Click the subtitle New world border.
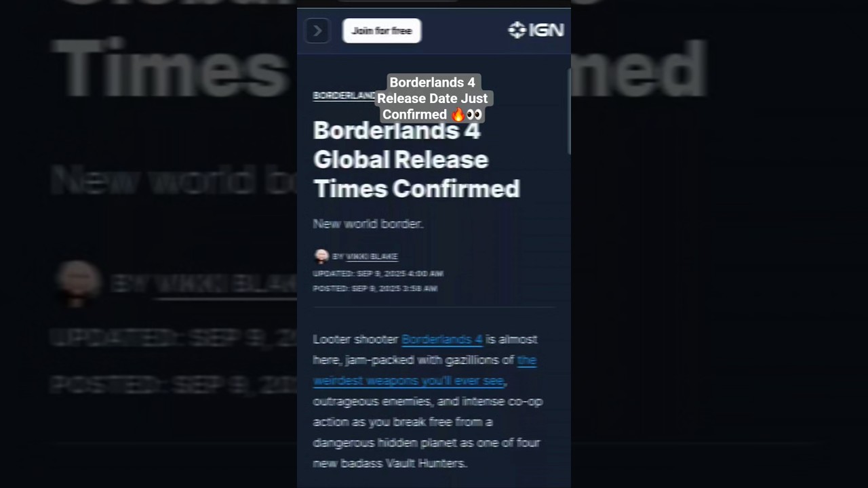The height and width of the screenshot is (488, 868). pyautogui.click(x=368, y=224)
